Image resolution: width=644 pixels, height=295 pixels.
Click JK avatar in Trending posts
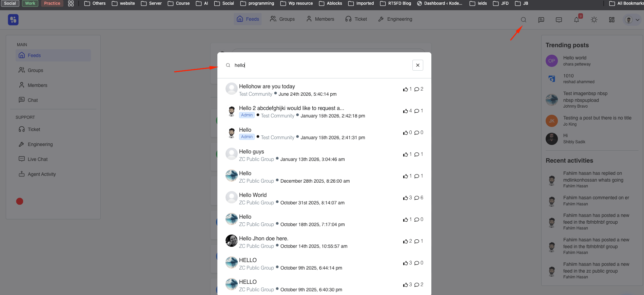pos(552,121)
